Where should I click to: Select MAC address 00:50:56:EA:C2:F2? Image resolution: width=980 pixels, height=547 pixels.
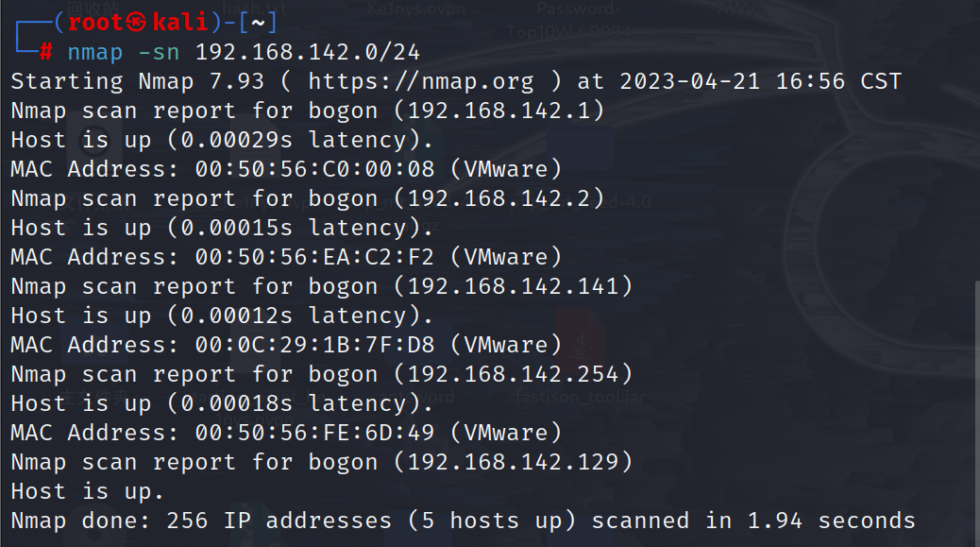[315, 257]
